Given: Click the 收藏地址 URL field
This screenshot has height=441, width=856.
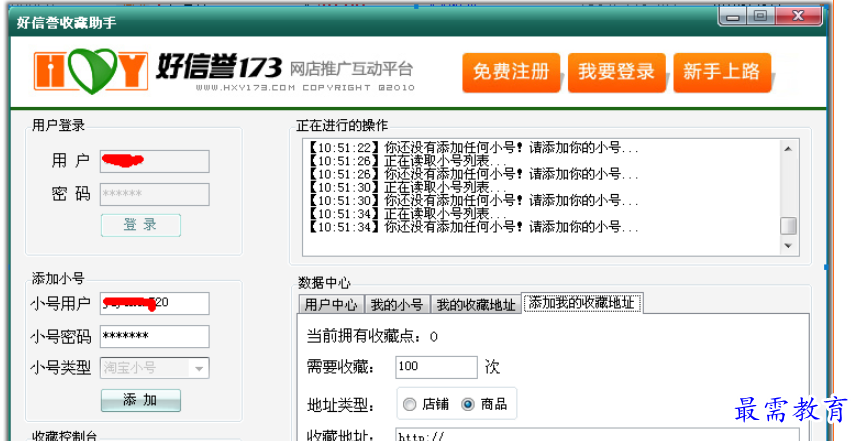Looking at the screenshot, I should click(596, 435).
